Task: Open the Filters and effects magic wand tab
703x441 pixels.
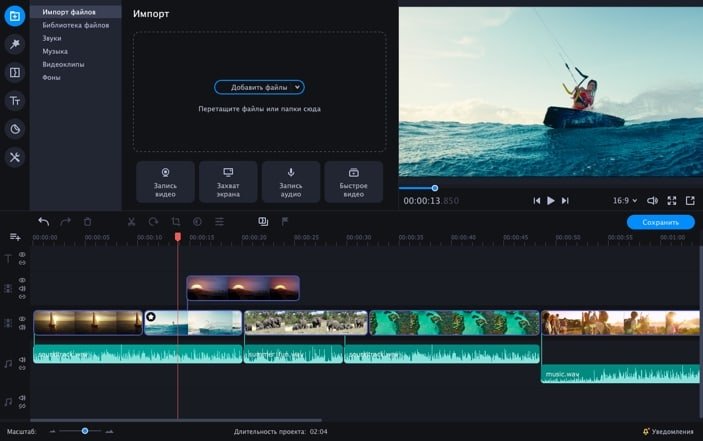Action: 15,44
